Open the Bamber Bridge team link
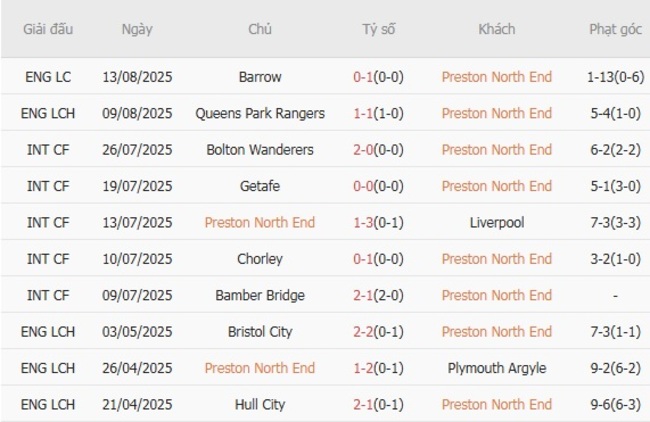 (260, 296)
